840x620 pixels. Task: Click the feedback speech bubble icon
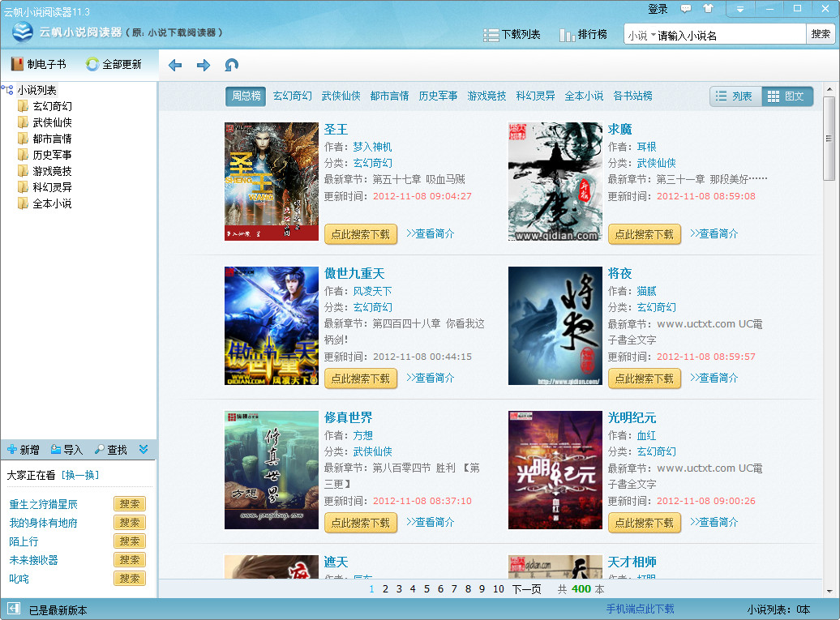point(686,9)
